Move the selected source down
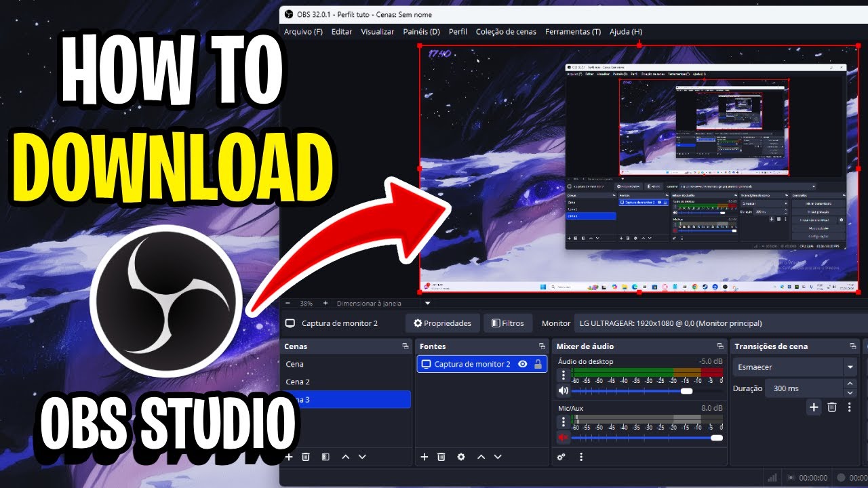Viewport: 868px width, 488px height. click(x=498, y=457)
